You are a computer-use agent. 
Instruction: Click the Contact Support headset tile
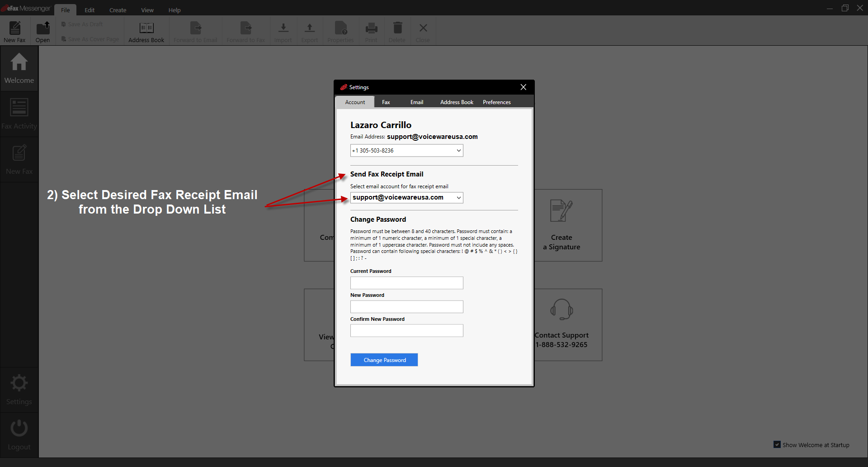click(x=568, y=324)
